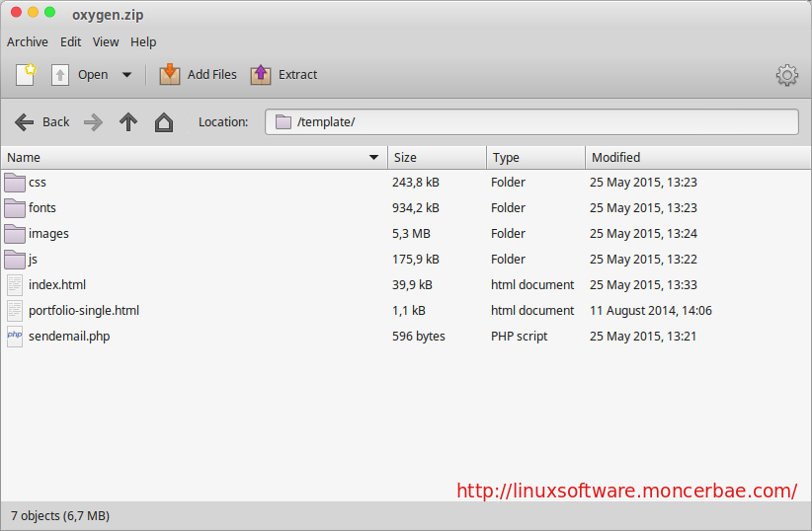Expand the Open recent dropdown arrow
Image resolution: width=812 pixels, height=531 pixels.
point(126,75)
